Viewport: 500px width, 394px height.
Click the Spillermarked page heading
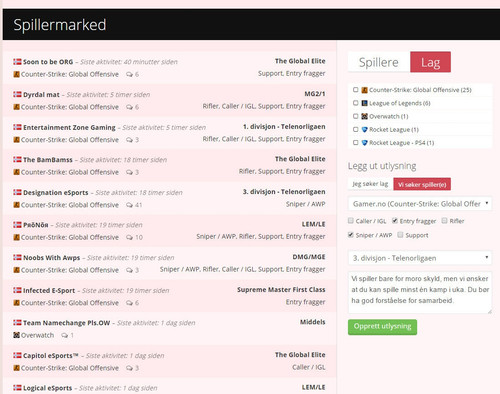60,25
